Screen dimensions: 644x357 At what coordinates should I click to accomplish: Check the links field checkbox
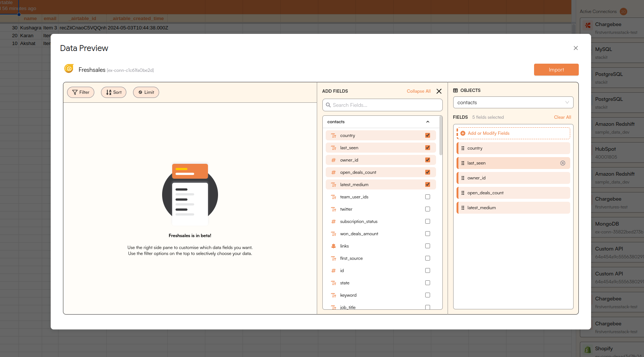(427, 246)
